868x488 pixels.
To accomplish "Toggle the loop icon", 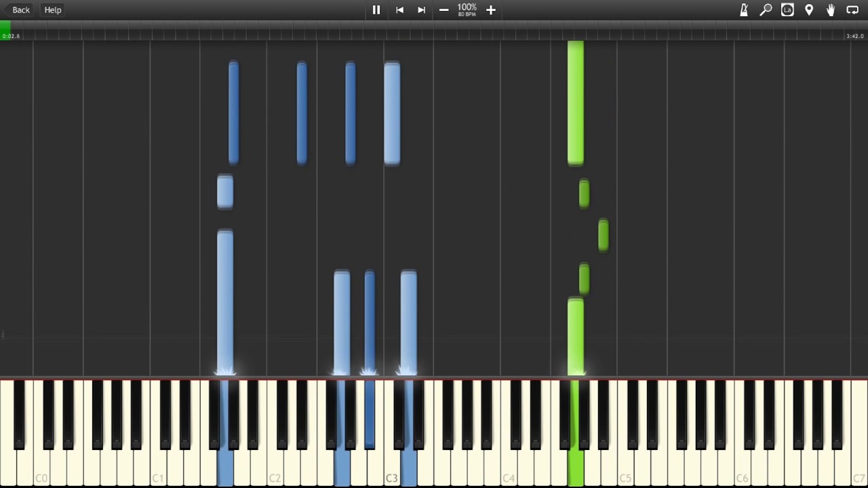I will pos(852,9).
